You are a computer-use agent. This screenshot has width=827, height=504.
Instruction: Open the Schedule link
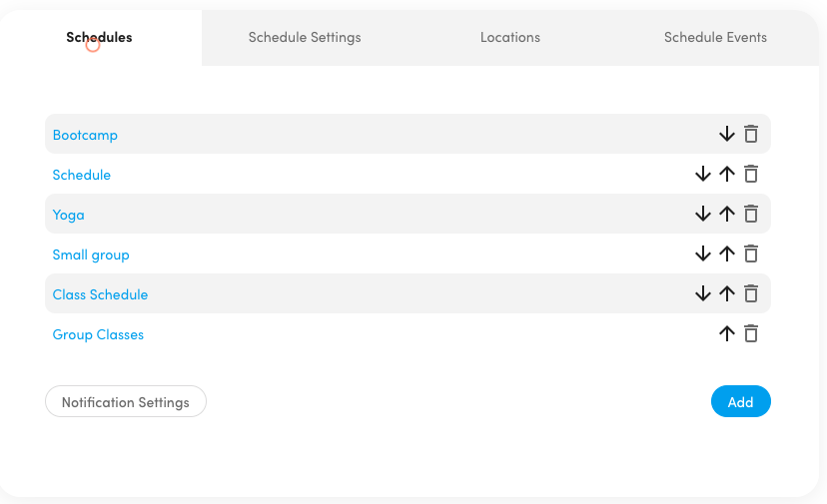[x=81, y=175]
